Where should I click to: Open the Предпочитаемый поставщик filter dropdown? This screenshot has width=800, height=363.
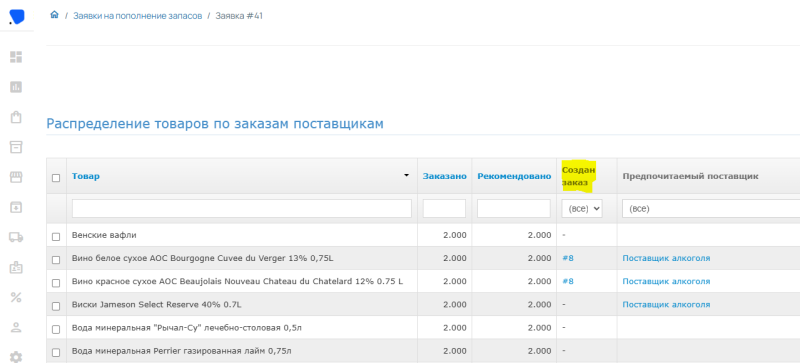[711, 208]
